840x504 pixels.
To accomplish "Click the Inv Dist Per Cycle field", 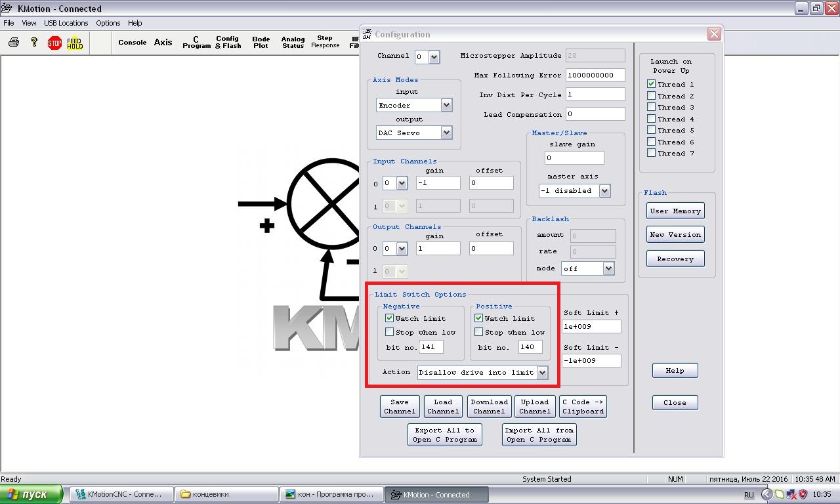I will 595,94.
